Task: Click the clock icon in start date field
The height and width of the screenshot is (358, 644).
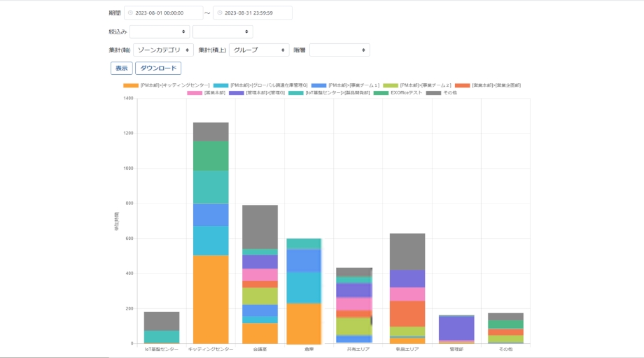Action: pyautogui.click(x=131, y=13)
